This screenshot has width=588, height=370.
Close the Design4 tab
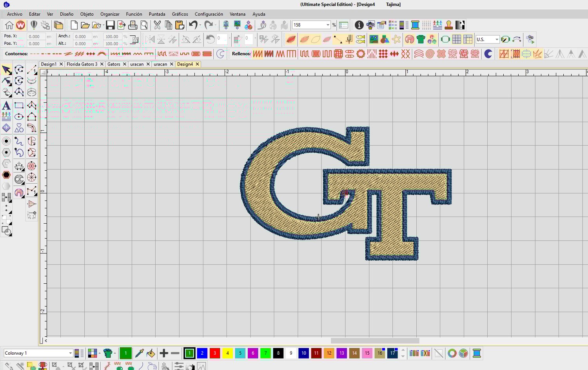(197, 64)
